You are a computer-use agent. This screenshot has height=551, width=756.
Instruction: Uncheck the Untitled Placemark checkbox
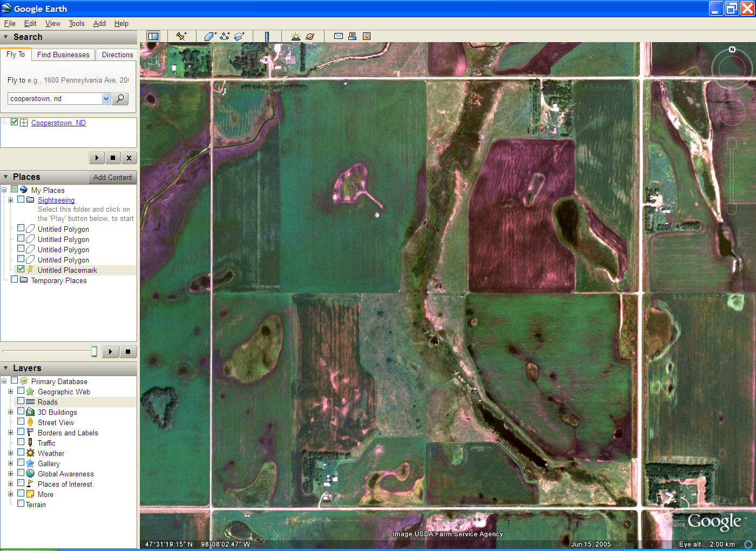[21, 269]
